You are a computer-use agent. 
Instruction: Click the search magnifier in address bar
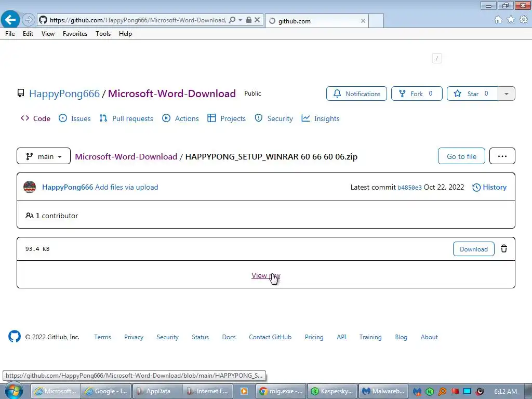coord(232,20)
